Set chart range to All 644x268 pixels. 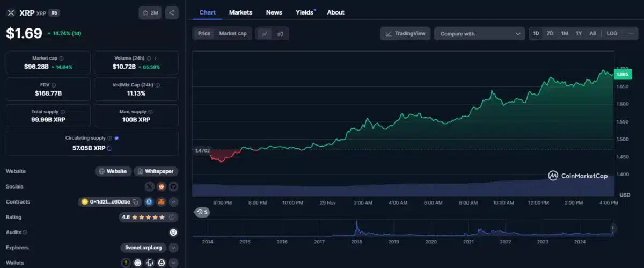point(592,33)
